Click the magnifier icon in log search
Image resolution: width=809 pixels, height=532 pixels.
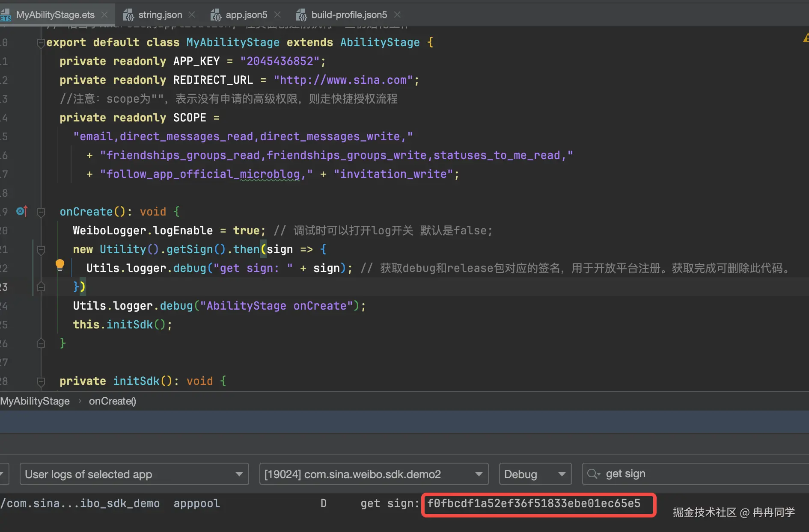(x=593, y=474)
